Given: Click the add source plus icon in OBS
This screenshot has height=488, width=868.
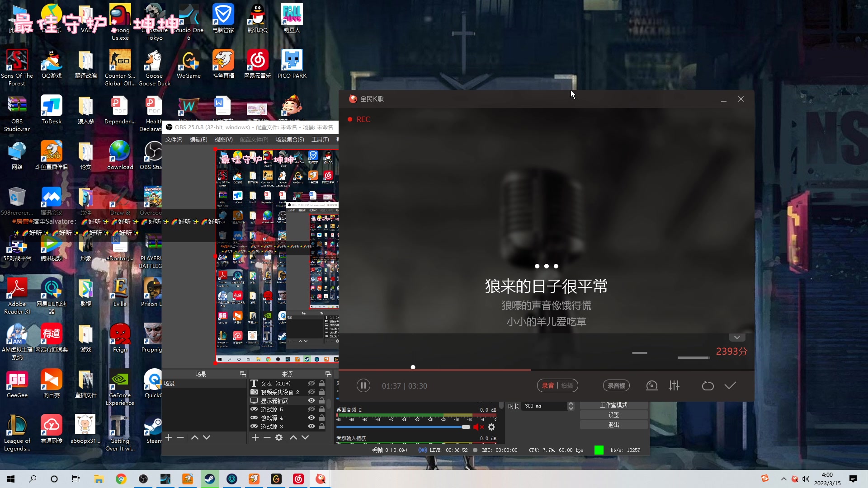Looking at the screenshot, I should point(255,437).
